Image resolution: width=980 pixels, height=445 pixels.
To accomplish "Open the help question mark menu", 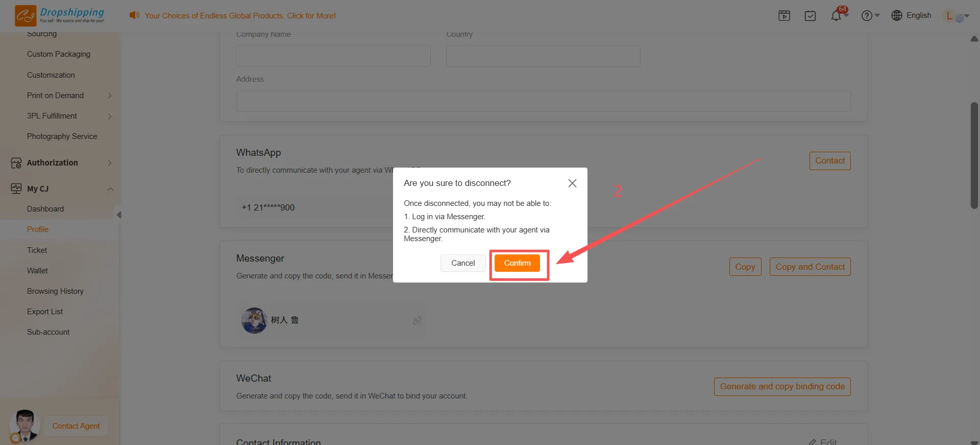I will coord(867,16).
